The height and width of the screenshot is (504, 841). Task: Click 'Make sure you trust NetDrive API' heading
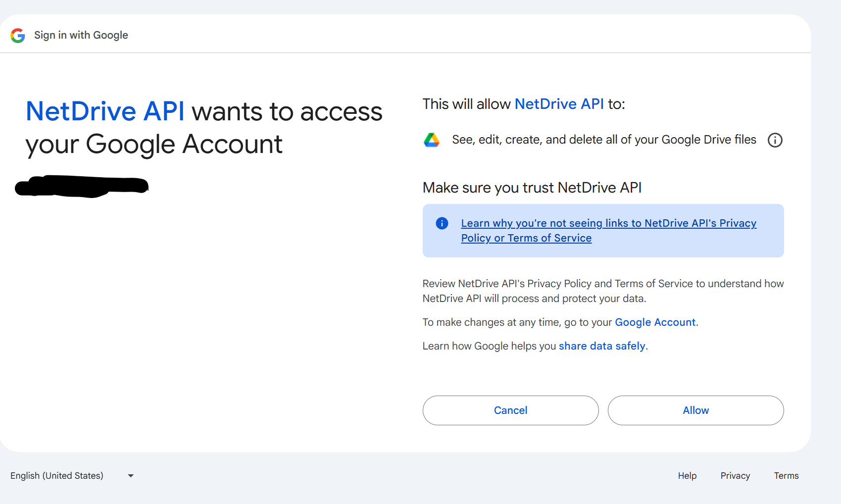(532, 188)
